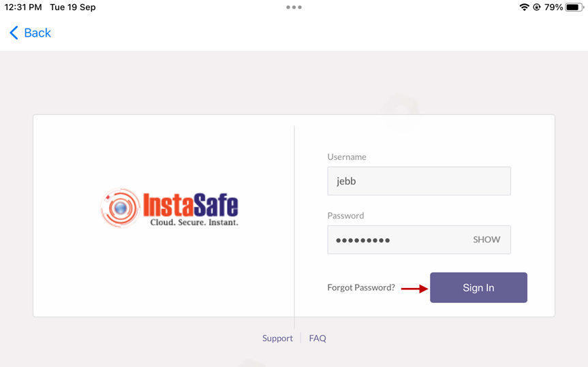Tap the Wi-Fi status icon
Viewport: 588px width, 367px height.
(x=524, y=7)
